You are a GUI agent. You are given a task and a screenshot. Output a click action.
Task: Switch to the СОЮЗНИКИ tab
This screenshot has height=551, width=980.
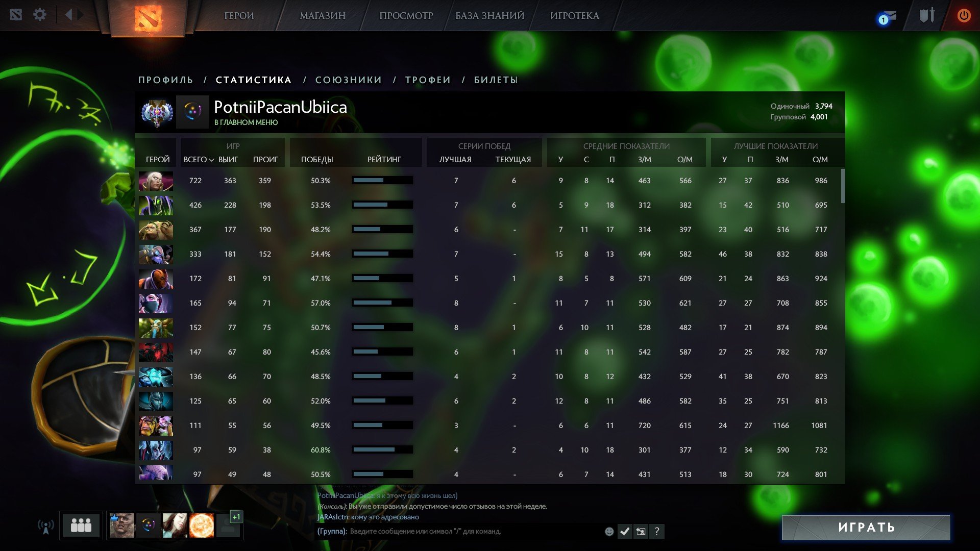[349, 80]
